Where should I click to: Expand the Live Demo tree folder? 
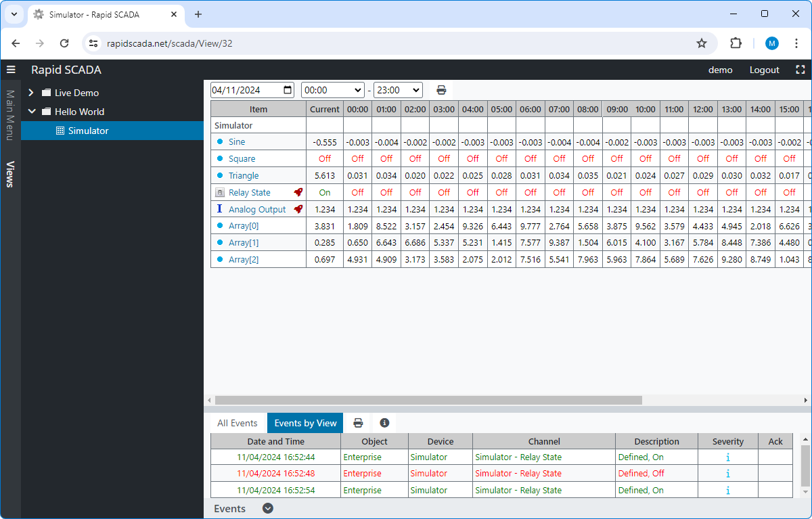click(x=30, y=93)
